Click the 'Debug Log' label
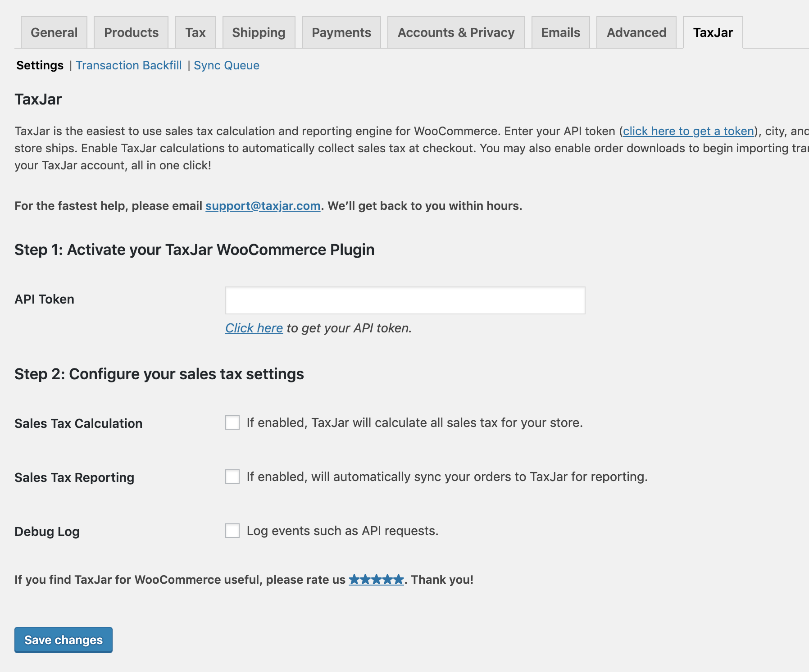 (47, 531)
